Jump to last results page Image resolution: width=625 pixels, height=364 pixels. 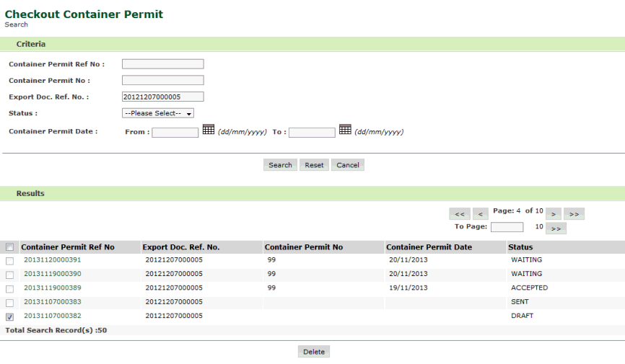(574, 214)
